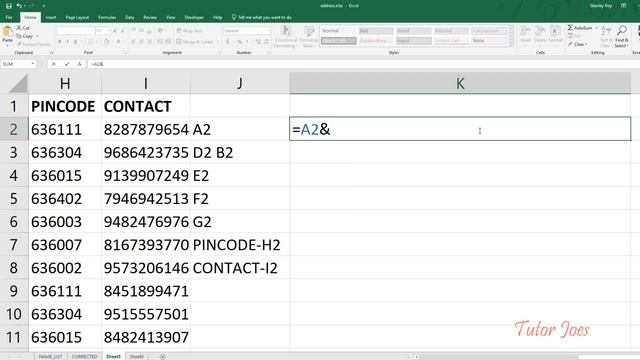This screenshot has width=640, height=360.
Task: Select row 7 header
Action: (14, 245)
